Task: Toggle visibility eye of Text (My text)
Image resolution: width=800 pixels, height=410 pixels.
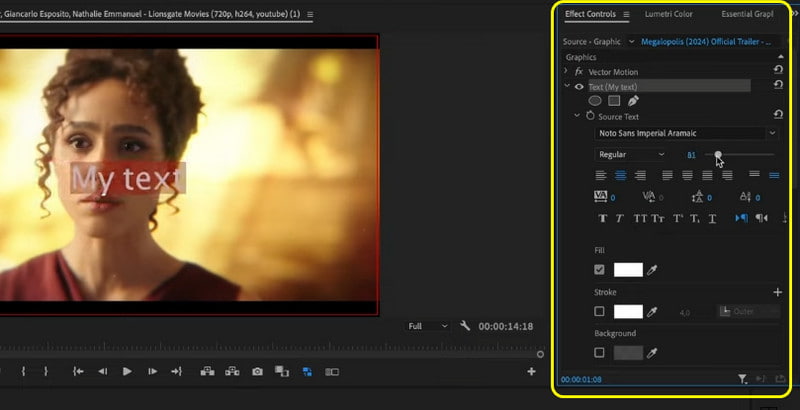Action: (x=579, y=87)
